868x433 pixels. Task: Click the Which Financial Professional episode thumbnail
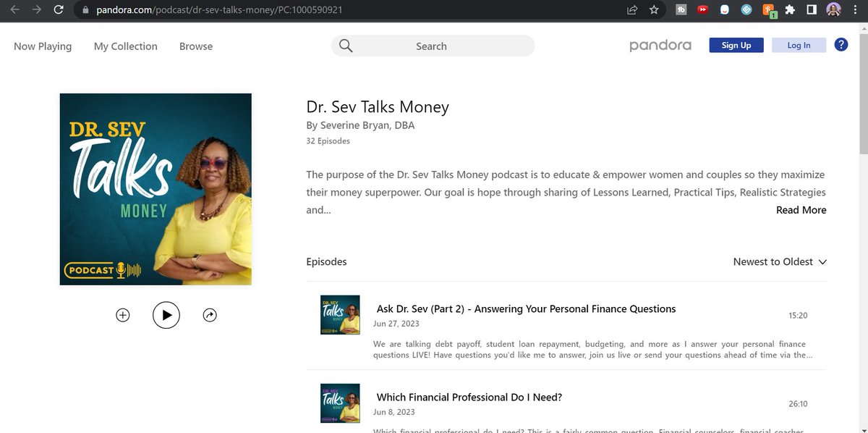340,403
